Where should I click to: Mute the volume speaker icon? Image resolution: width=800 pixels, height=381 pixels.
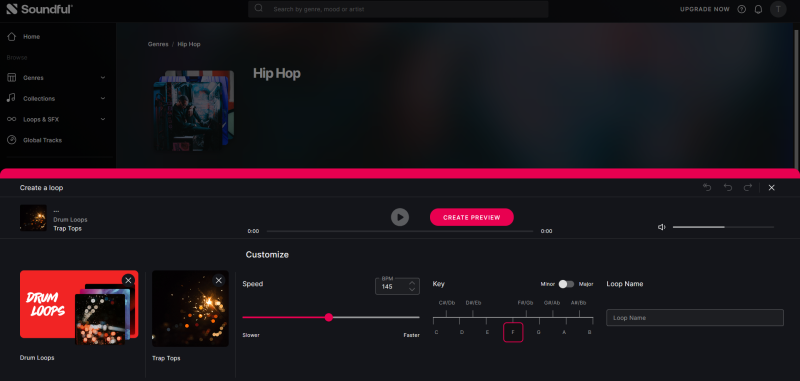coord(662,227)
